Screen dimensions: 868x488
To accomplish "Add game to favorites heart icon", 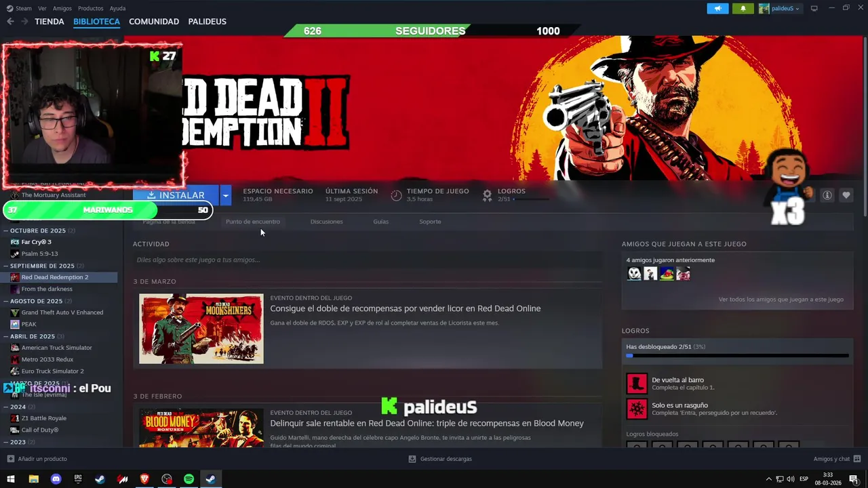I will (846, 195).
